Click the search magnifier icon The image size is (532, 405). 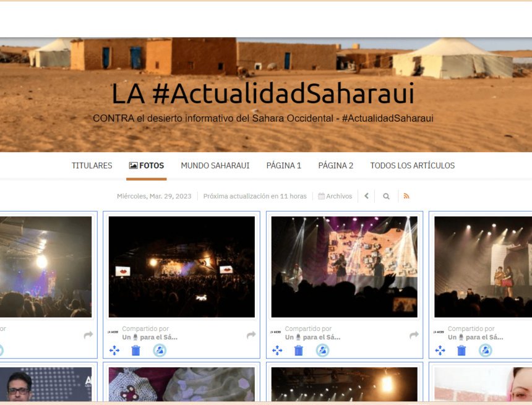point(386,196)
